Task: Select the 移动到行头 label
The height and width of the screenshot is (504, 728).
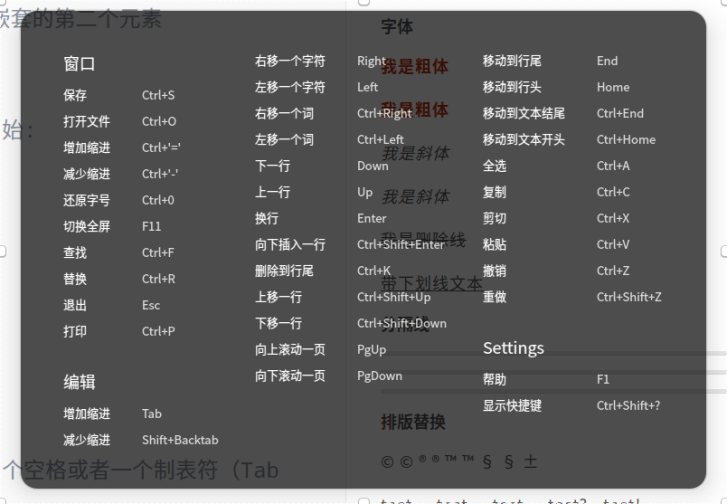Action: coord(512,87)
